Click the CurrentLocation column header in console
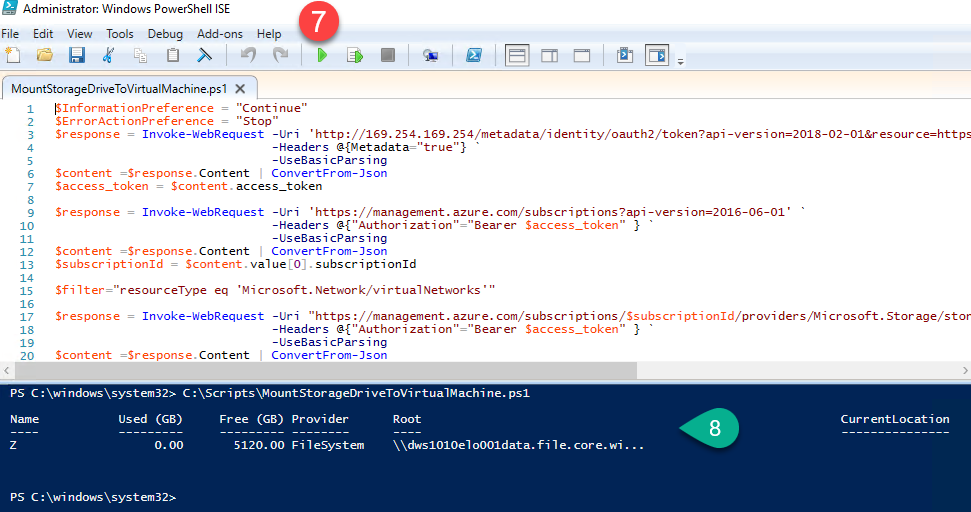Image resolution: width=971 pixels, height=512 pixels. click(x=895, y=419)
